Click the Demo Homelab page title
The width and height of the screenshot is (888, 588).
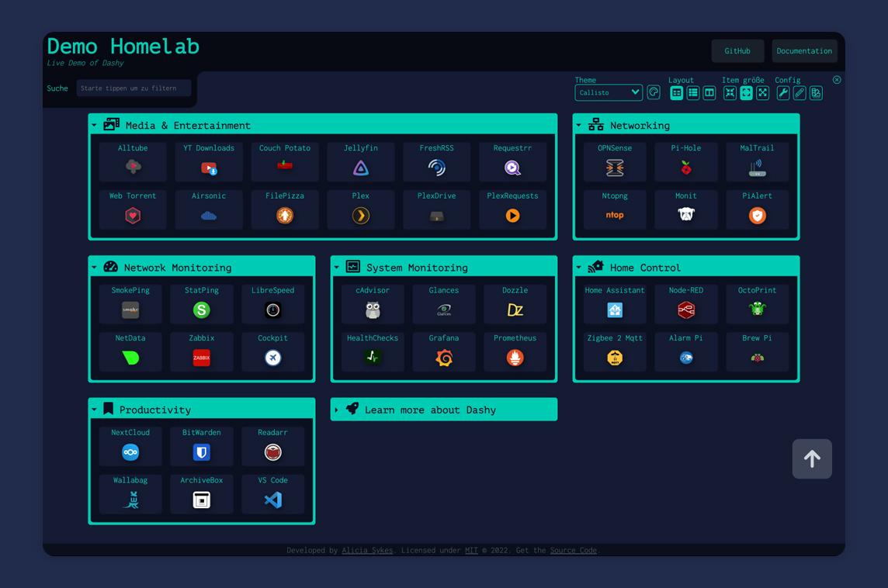pos(123,46)
